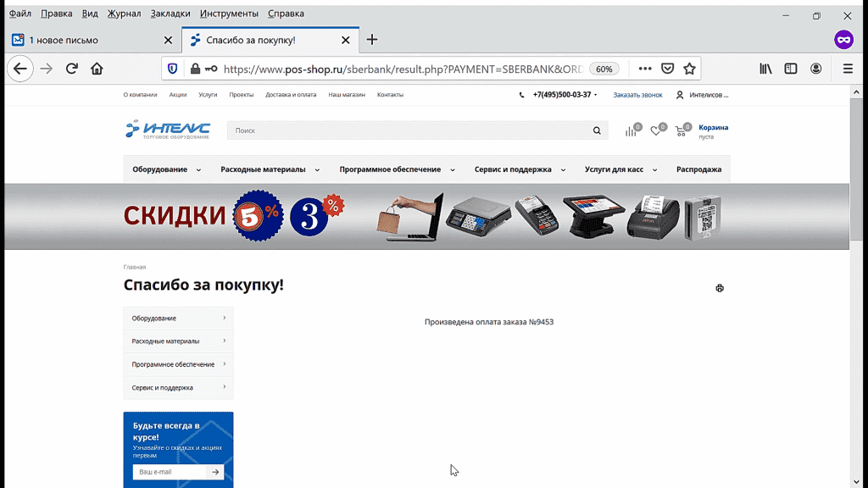868x488 pixels.
Task: Open the shopping cart icon
Action: coord(681,130)
